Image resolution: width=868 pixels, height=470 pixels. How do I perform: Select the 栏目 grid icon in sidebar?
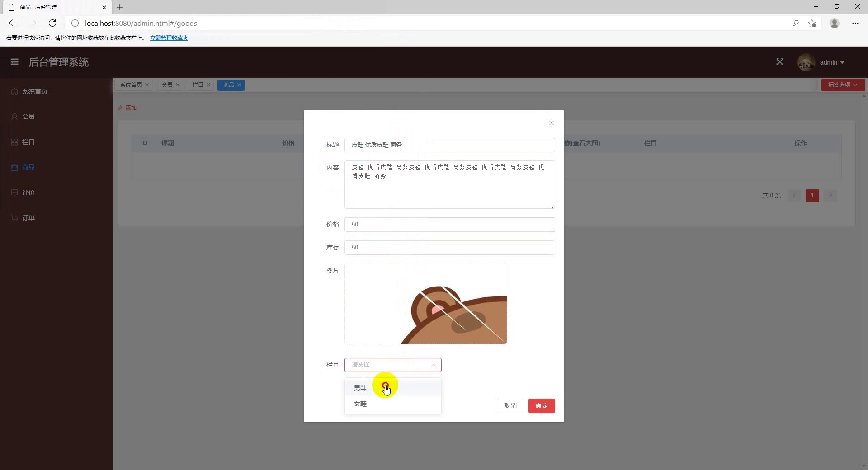click(14, 142)
